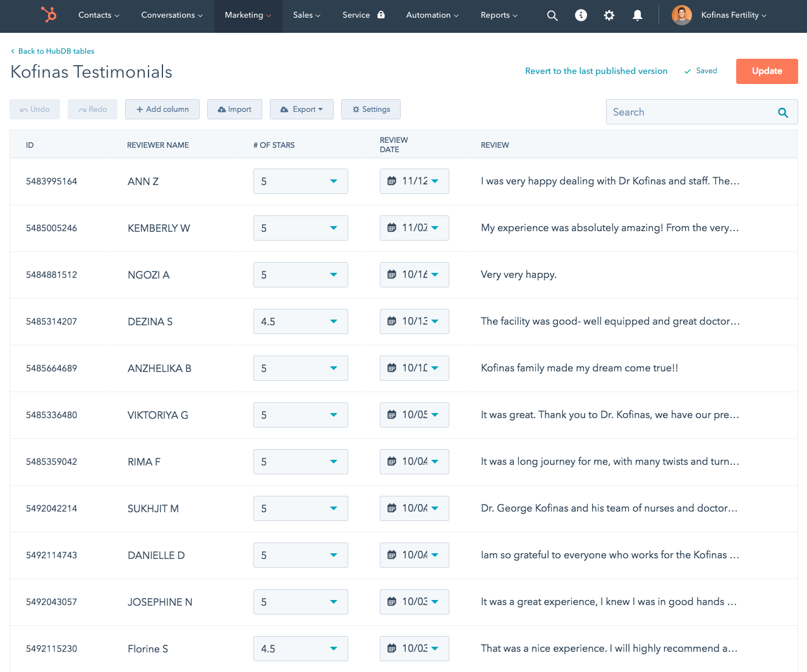Viewport: 807px width, 672px height.
Task: Open the search magnifier in top navigation
Action: tap(552, 15)
